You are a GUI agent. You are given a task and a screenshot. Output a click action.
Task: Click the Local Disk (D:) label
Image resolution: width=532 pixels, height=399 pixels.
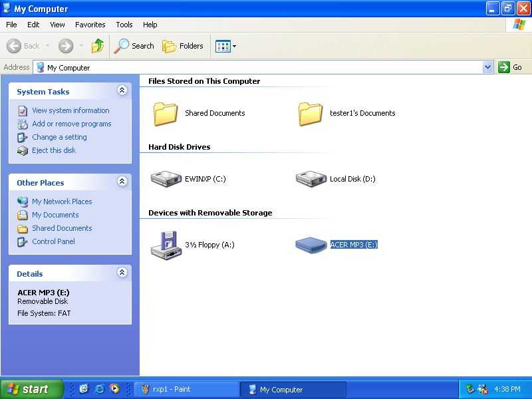[x=352, y=179]
